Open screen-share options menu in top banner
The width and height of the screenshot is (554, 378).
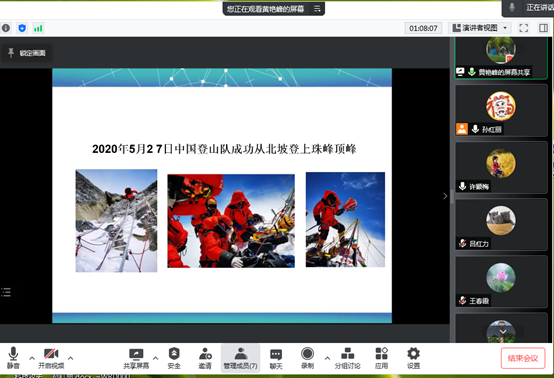click(x=317, y=9)
